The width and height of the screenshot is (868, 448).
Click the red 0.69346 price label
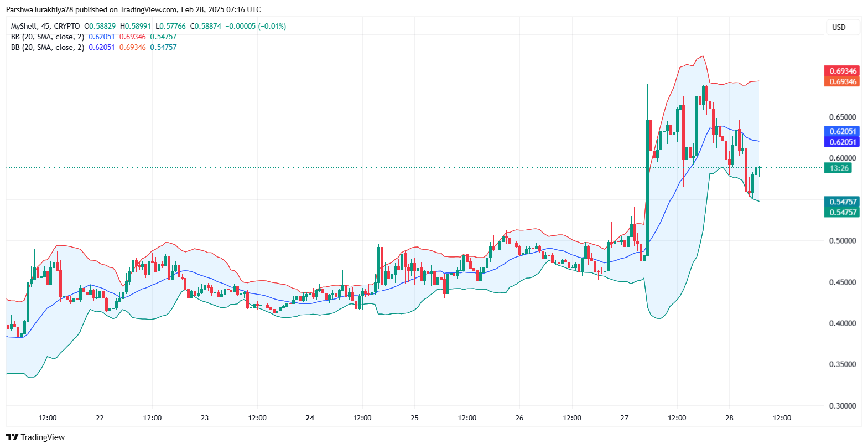[842, 71]
